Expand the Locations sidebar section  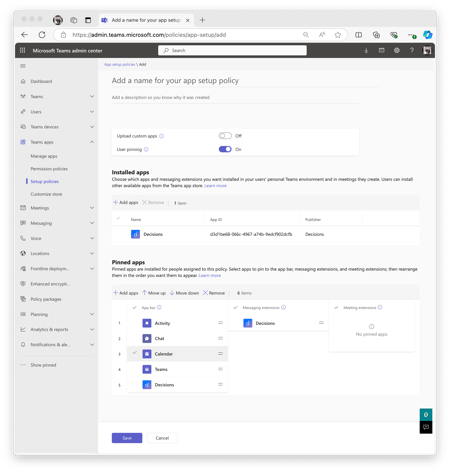coord(92,253)
